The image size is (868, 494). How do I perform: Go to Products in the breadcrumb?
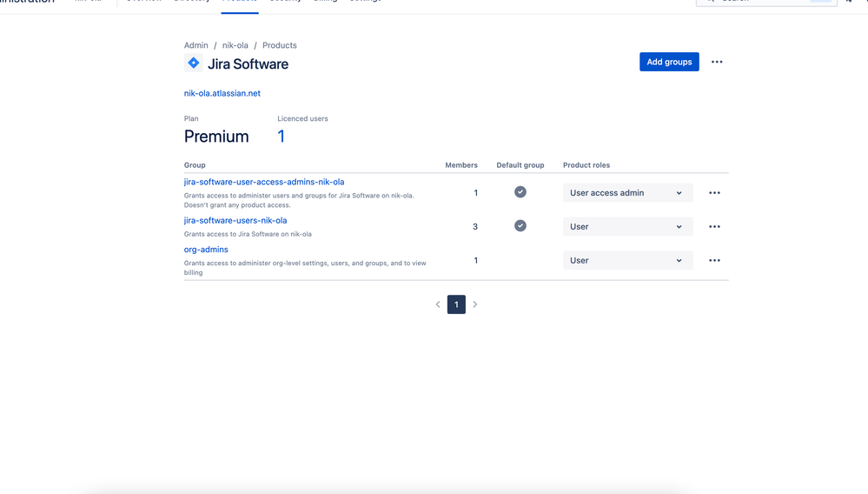point(280,45)
